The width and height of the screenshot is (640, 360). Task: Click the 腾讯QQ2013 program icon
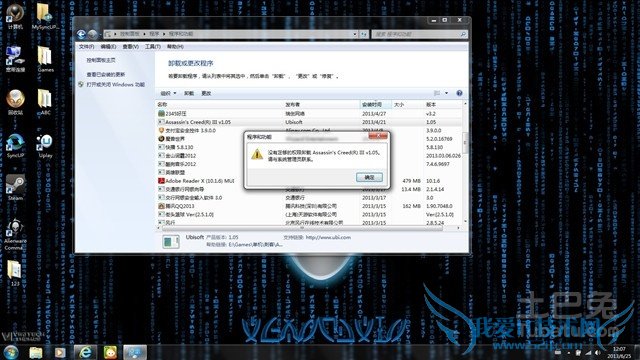pos(161,206)
